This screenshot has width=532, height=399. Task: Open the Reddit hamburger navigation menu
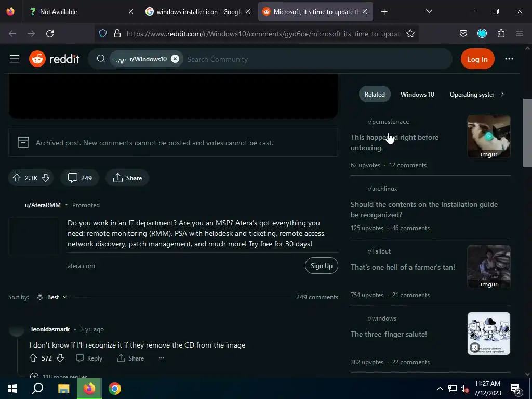14,59
